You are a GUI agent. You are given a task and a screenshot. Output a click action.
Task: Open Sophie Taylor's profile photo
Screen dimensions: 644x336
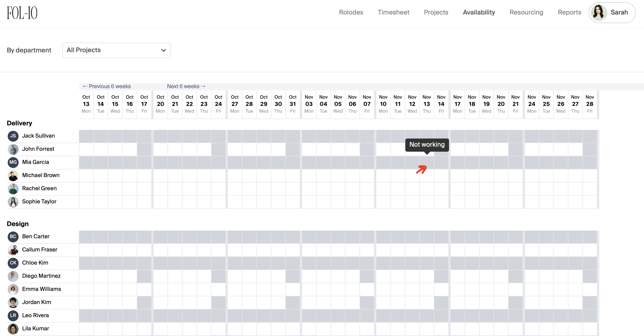click(x=13, y=202)
